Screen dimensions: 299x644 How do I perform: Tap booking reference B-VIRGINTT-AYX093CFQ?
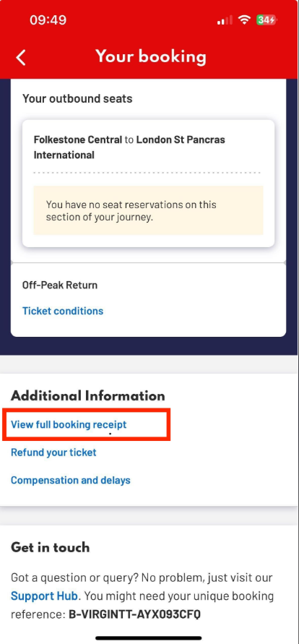pos(134,614)
